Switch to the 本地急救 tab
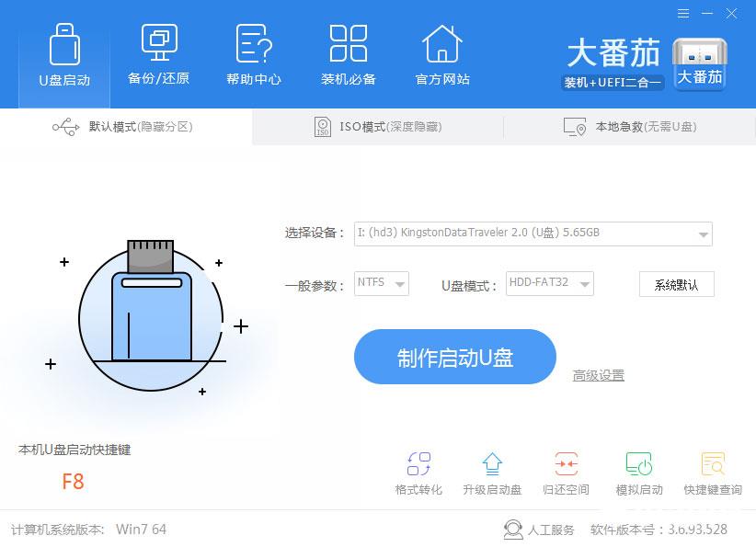 click(630, 127)
